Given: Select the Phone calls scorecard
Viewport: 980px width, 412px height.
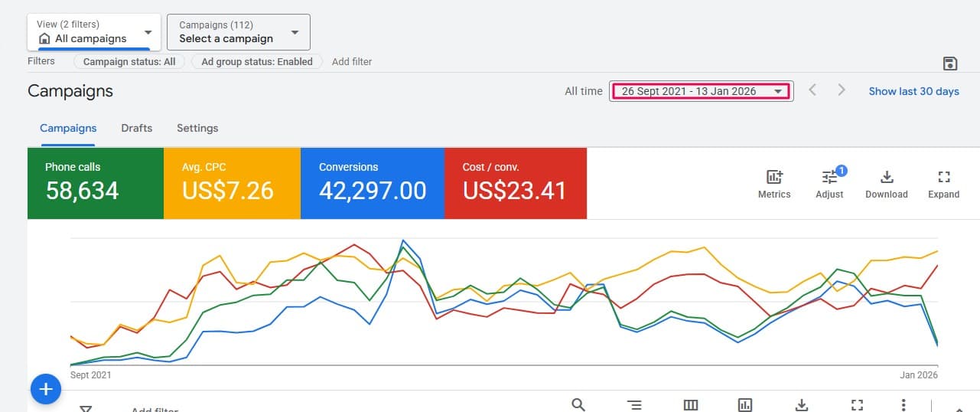Looking at the screenshot, I should (x=96, y=183).
